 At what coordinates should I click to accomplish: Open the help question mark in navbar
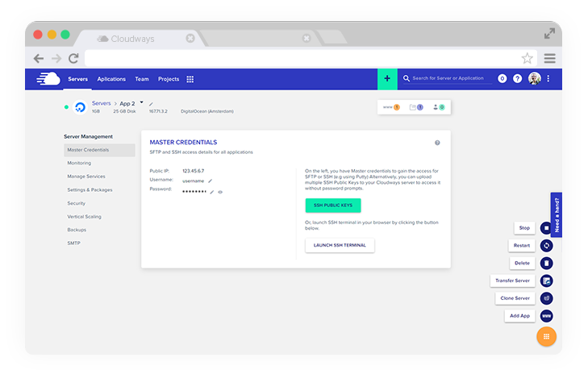518,78
